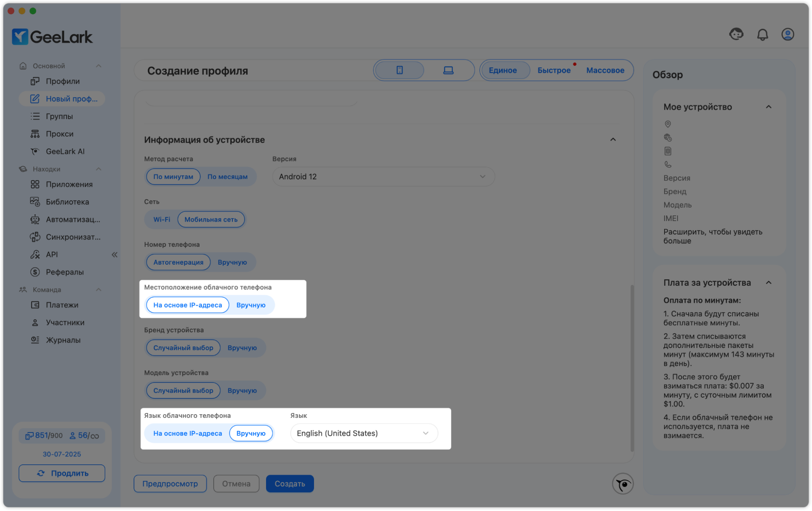Switch to the Массовое creation tab
Screen dimensions: 812x511
pos(605,70)
